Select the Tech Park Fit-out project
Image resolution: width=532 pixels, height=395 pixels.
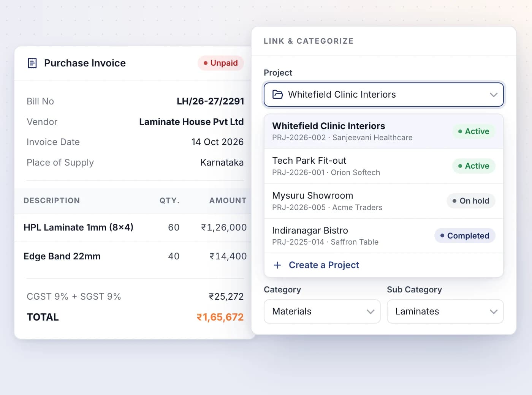click(x=384, y=166)
